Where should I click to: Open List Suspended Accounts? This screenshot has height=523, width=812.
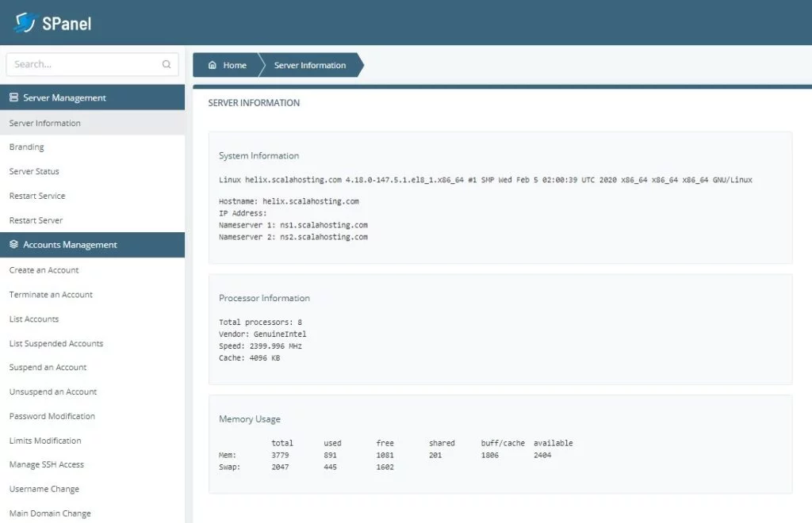pyautogui.click(x=55, y=343)
